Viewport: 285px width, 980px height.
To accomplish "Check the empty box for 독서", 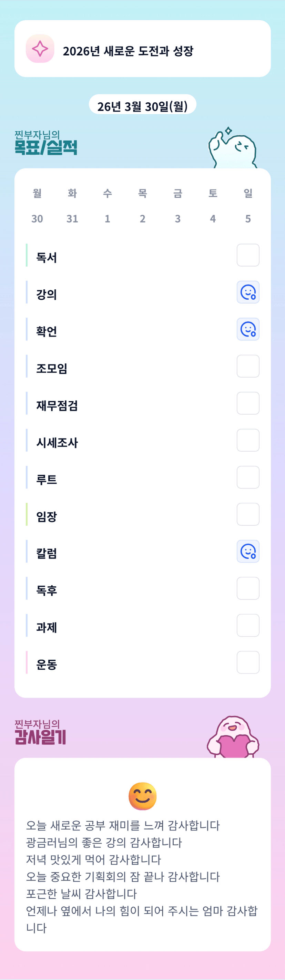I will click(248, 255).
